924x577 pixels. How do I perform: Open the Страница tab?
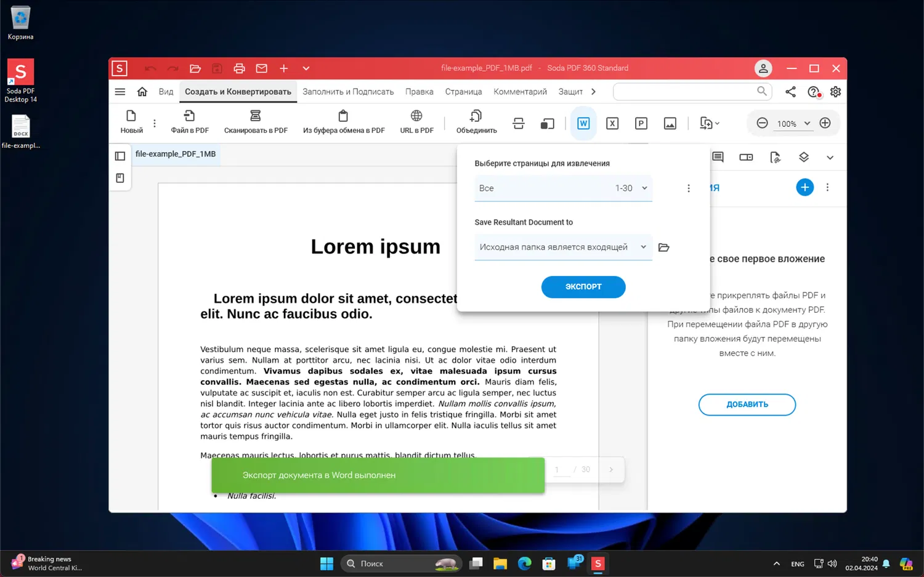point(463,92)
